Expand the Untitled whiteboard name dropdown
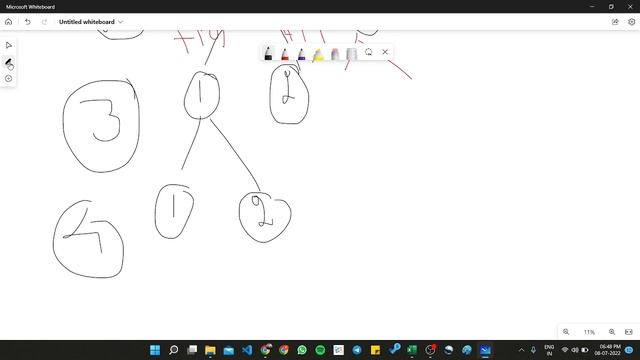 [x=120, y=22]
